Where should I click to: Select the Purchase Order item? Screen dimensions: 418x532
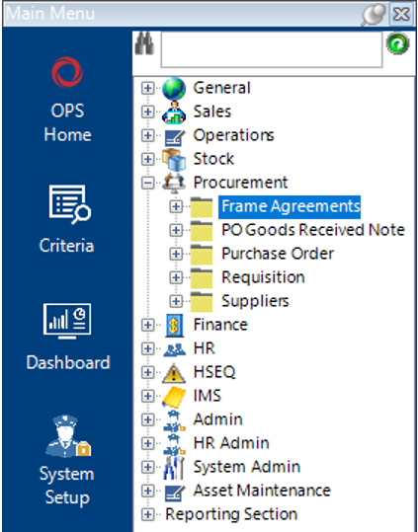pyautogui.click(x=278, y=254)
